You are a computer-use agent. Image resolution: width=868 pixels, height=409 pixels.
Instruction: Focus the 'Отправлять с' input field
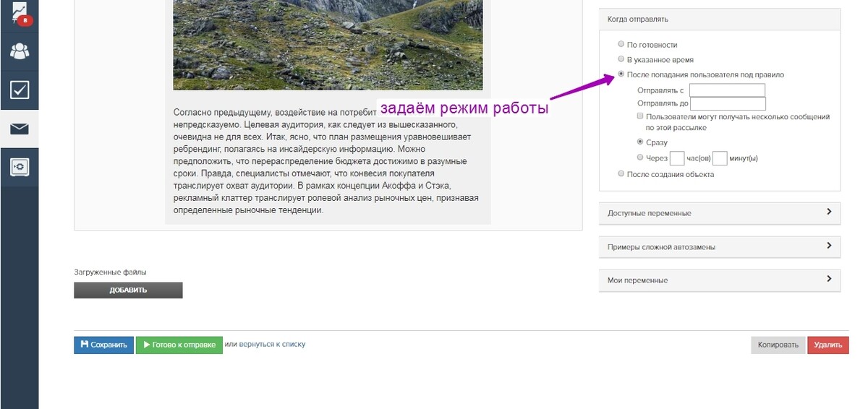[727, 90]
